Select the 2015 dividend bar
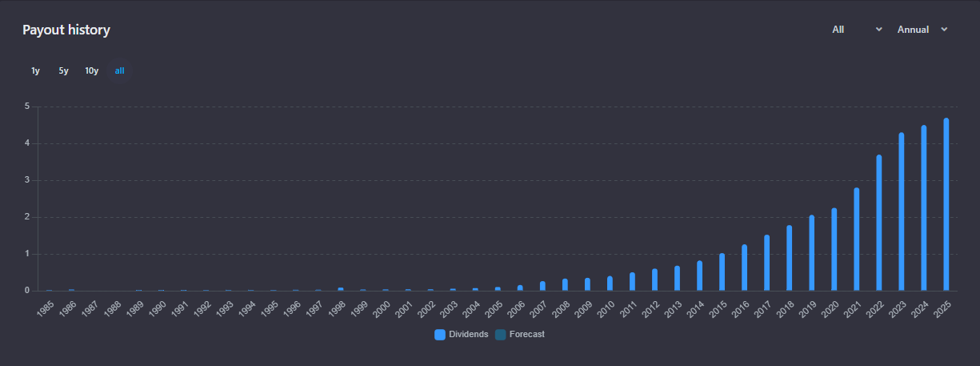 point(722,272)
